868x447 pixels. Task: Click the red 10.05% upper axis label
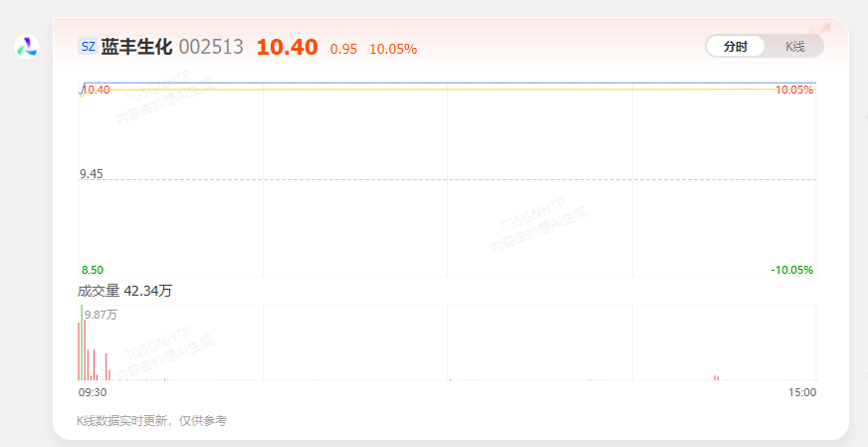pos(794,90)
